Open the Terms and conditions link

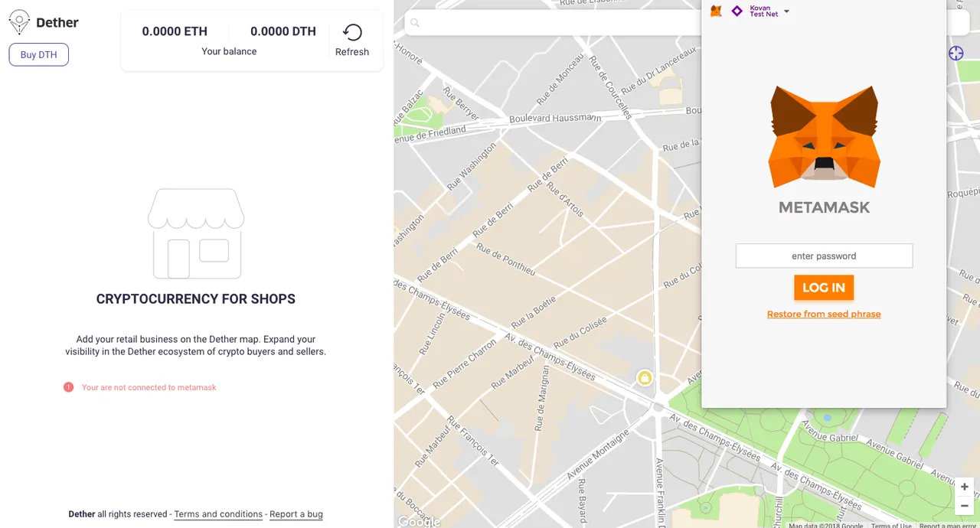pos(218,514)
